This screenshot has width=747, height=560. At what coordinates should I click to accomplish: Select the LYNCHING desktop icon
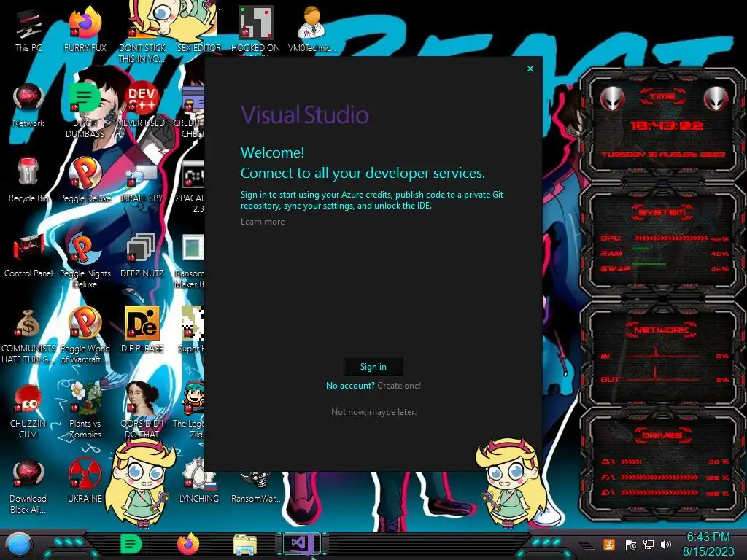[199, 480]
